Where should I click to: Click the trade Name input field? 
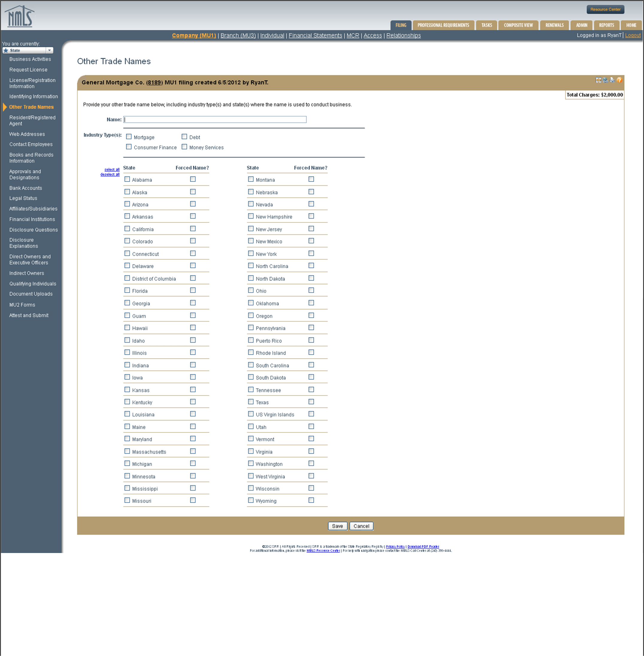click(x=215, y=119)
